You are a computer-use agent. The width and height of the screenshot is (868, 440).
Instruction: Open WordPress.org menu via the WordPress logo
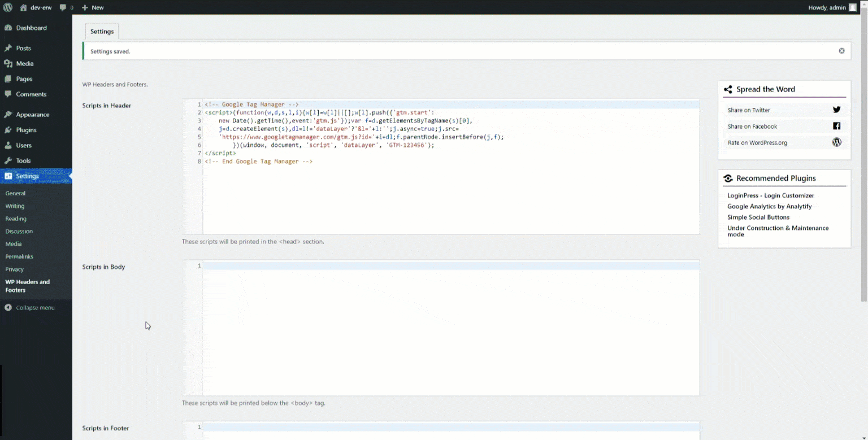tap(8, 7)
